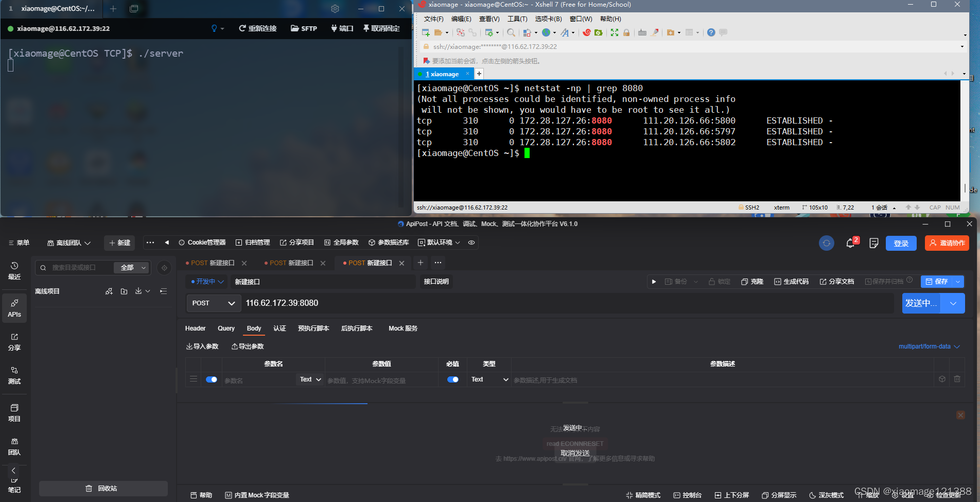The image size is (980, 502).
Task: Open 帮助(H) menu in Xshell
Action: pos(610,19)
